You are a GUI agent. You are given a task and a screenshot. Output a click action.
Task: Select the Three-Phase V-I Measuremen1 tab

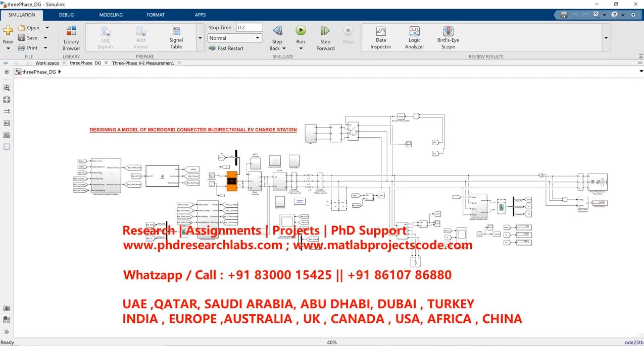[143, 63]
